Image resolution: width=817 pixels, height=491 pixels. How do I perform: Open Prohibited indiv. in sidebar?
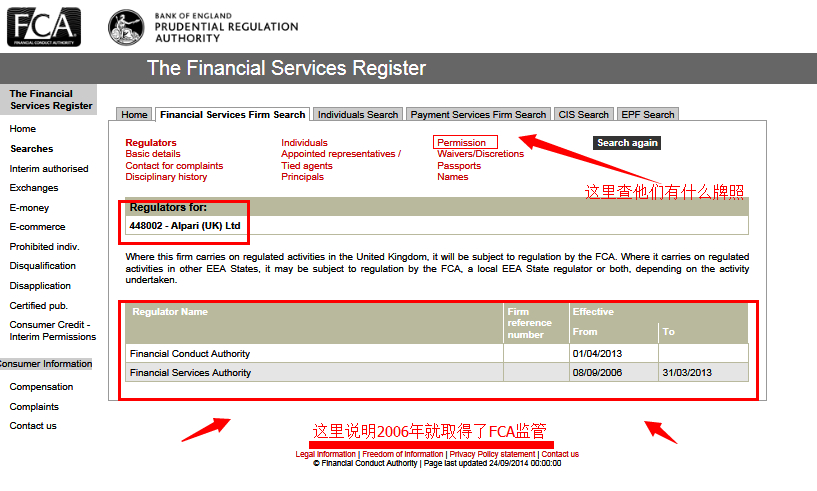click(x=44, y=247)
